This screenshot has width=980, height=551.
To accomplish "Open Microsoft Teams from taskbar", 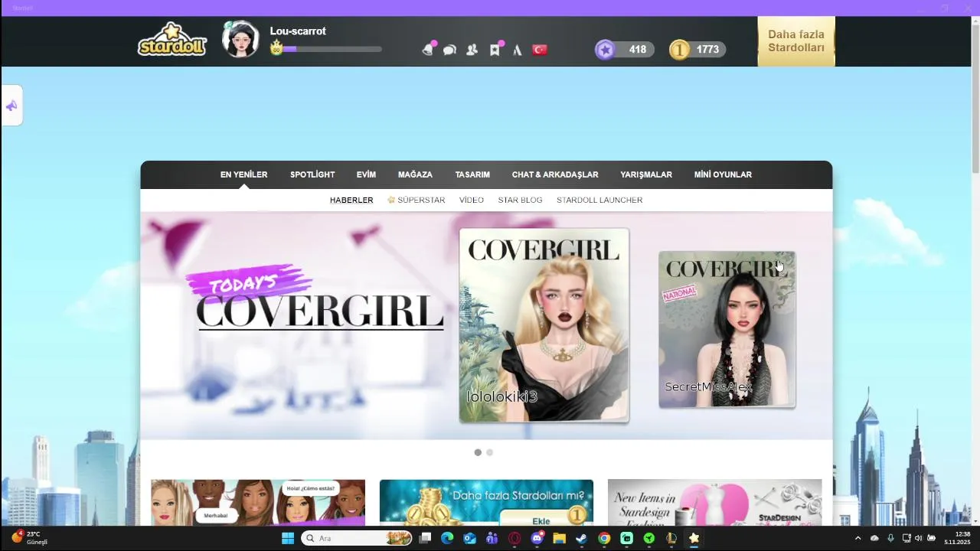I will [x=492, y=538].
